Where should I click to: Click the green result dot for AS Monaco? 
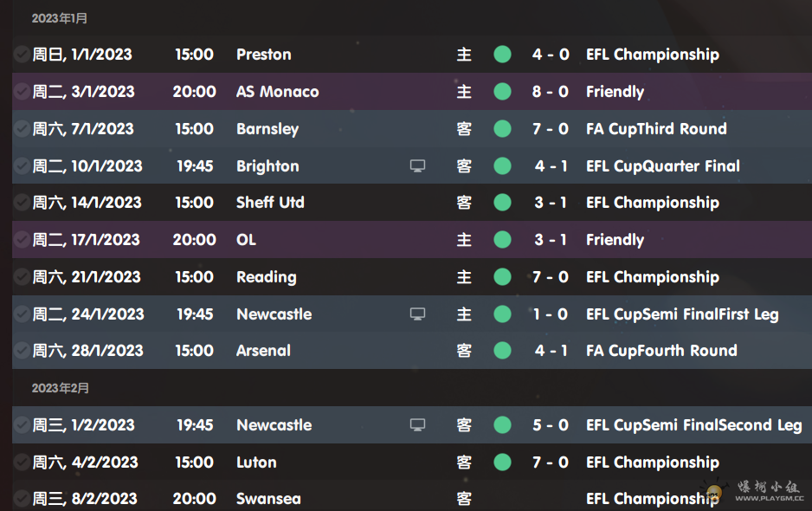tap(502, 92)
